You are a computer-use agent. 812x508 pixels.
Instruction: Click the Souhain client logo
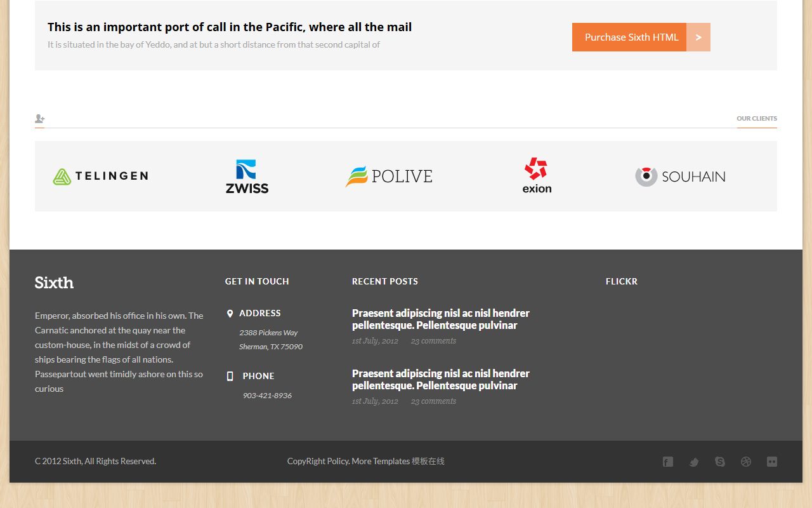click(x=680, y=177)
